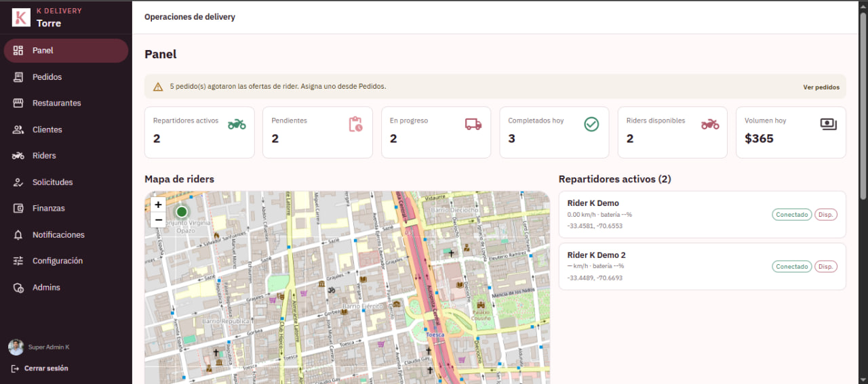Click the Mapa de riders heading
Screen dimensions: 868x384
(x=179, y=179)
